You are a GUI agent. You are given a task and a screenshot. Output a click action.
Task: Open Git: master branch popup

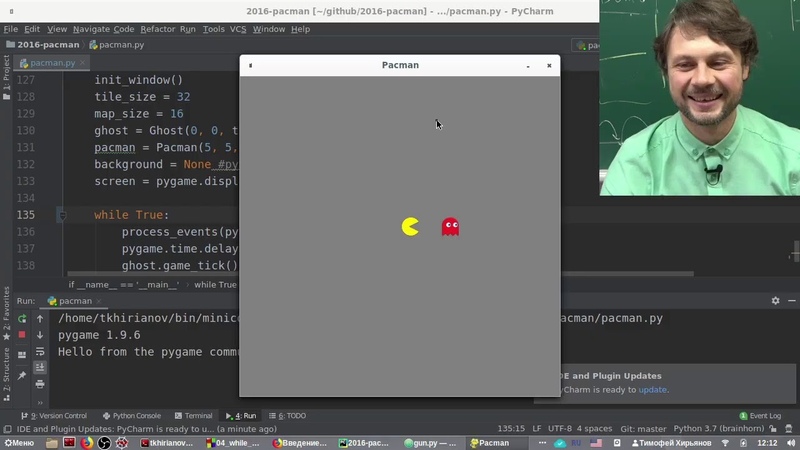click(x=643, y=429)
